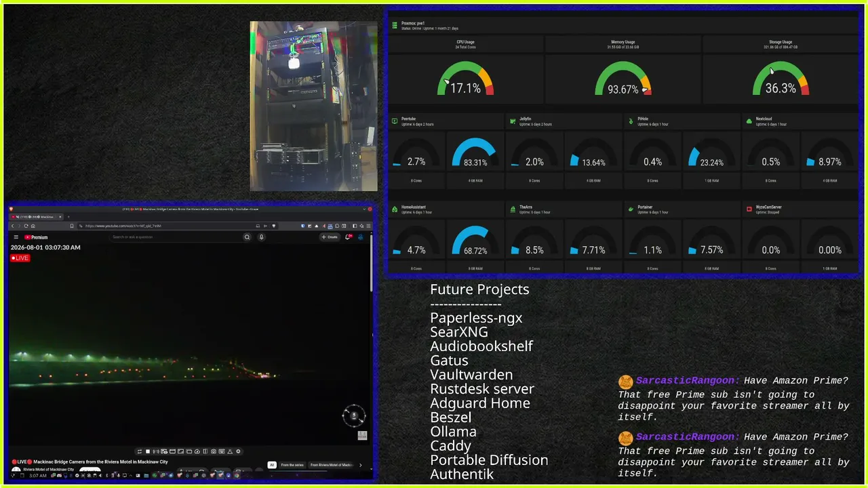Image resolution: width=868 pixels, height=488 pixels.
Task: Click the Jellyfin service icon
Action: pyautogui.click(x=513, y=121)
